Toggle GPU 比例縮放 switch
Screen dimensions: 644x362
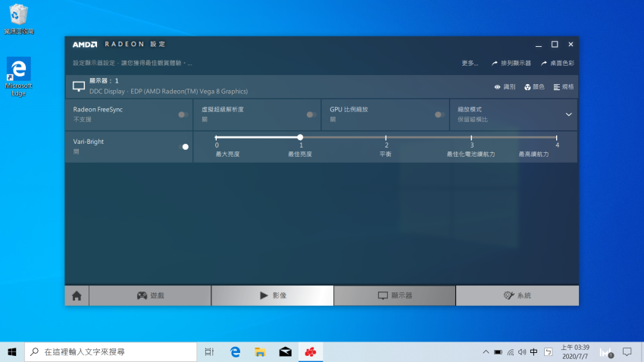pyautogui.click(x=439, y=114)
